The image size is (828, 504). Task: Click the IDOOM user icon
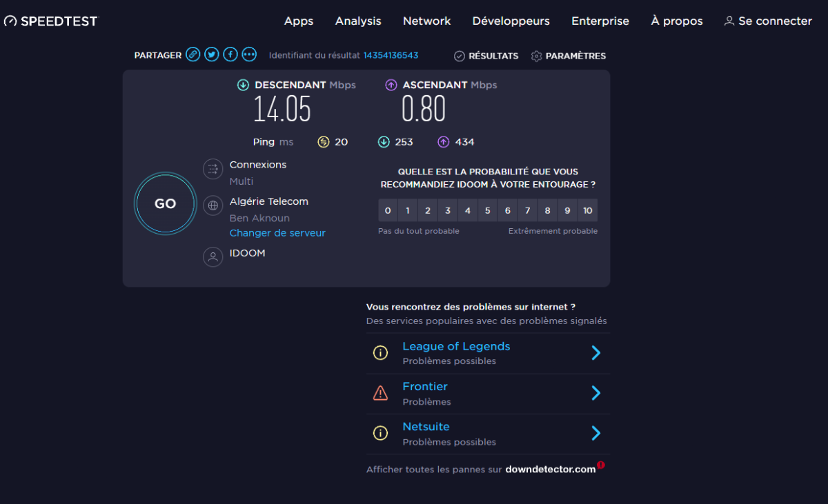[213, 256]
